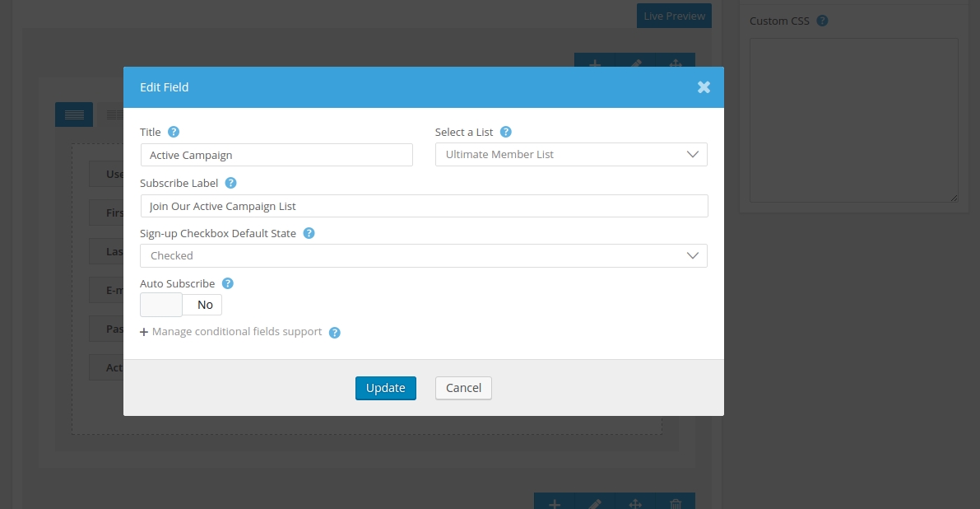Toggle the Auto Subscribe switch
The height and width of the screenshot is (509, 980).
[x=181, y=305]
